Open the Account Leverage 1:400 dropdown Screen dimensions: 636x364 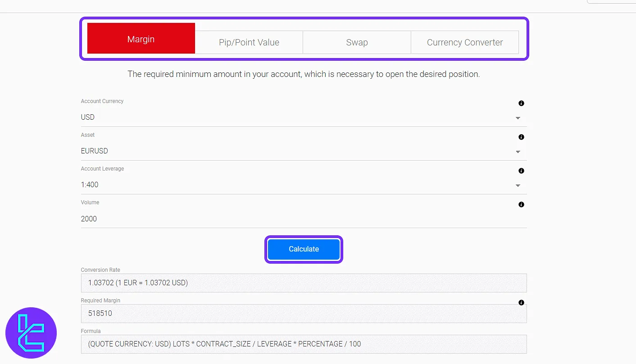point(304,185)
